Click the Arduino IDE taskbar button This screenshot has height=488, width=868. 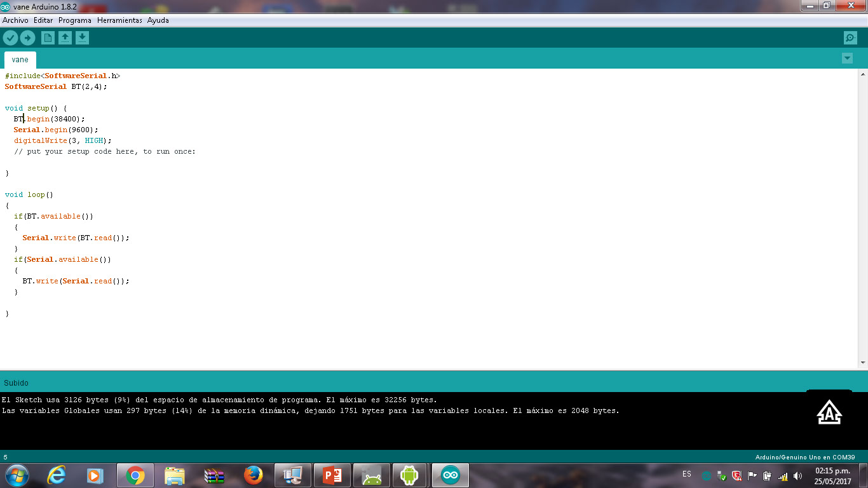[x=450, y=475]
